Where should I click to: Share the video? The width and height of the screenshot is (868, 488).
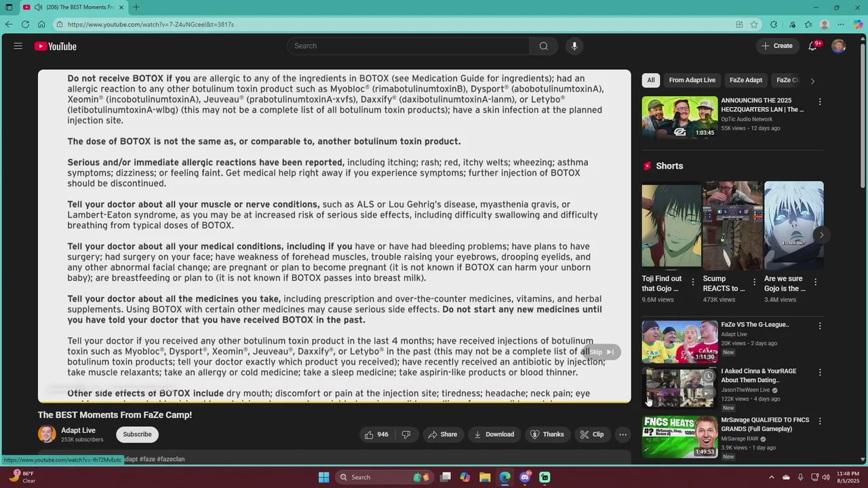[x=442, y=434]
